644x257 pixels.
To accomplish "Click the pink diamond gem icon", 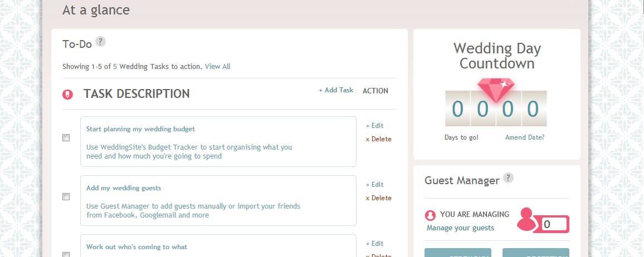I will pos(496,89).
